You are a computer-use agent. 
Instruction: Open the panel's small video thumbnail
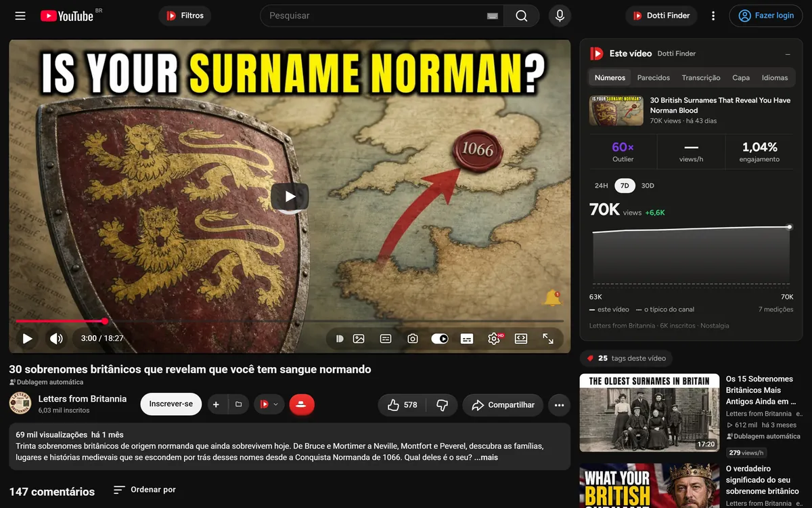(x=616, y=110)
